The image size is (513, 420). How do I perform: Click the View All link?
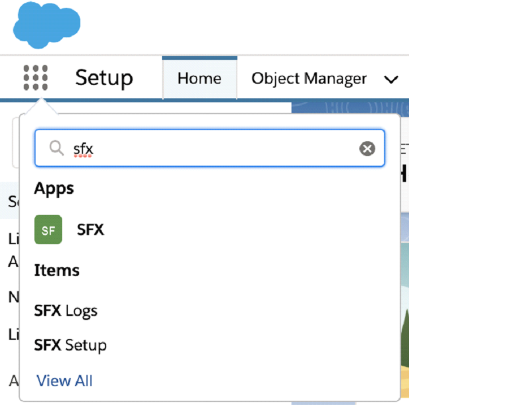(x=64, y=381)
